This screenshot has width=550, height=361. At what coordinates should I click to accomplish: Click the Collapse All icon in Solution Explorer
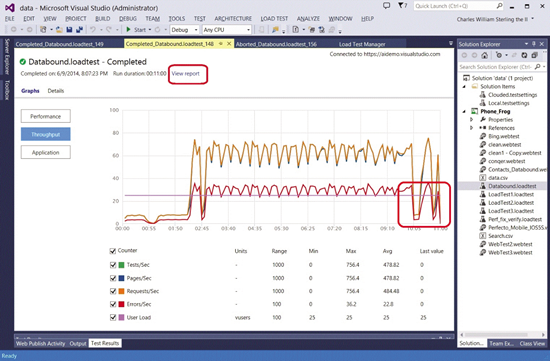[x=535, y=55]
